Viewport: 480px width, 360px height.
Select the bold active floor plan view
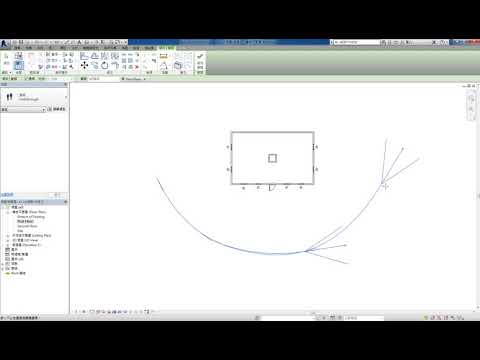[x=25, y=221]
